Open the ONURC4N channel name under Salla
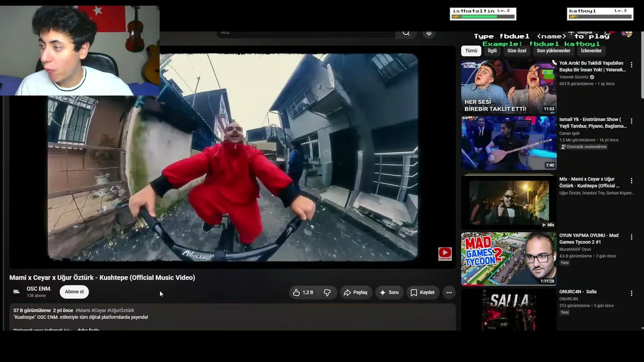The width and height of the screenshot is (644, 362). click(569, 299)
